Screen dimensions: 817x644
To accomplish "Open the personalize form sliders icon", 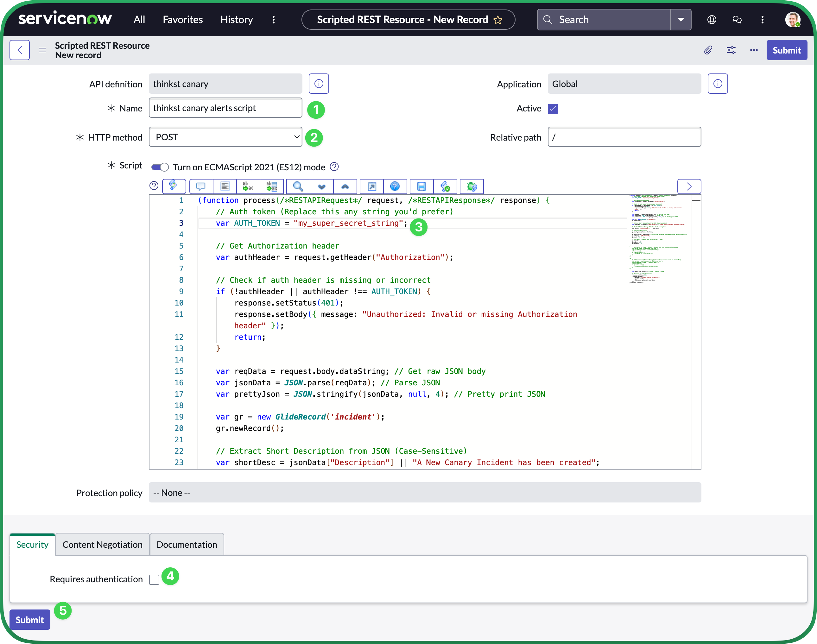I will click(731, 50).
